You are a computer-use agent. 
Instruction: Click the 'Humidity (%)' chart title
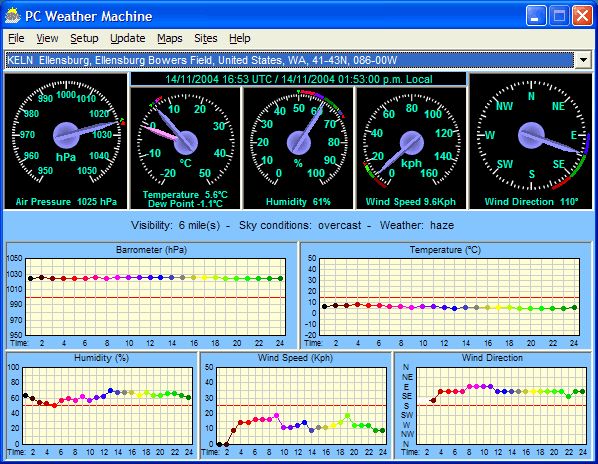(x=101, y=358)
